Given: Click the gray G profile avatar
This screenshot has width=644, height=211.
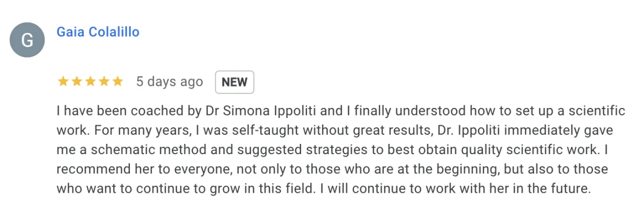Looking at the screenshot, I should click(x=27, y=40).
